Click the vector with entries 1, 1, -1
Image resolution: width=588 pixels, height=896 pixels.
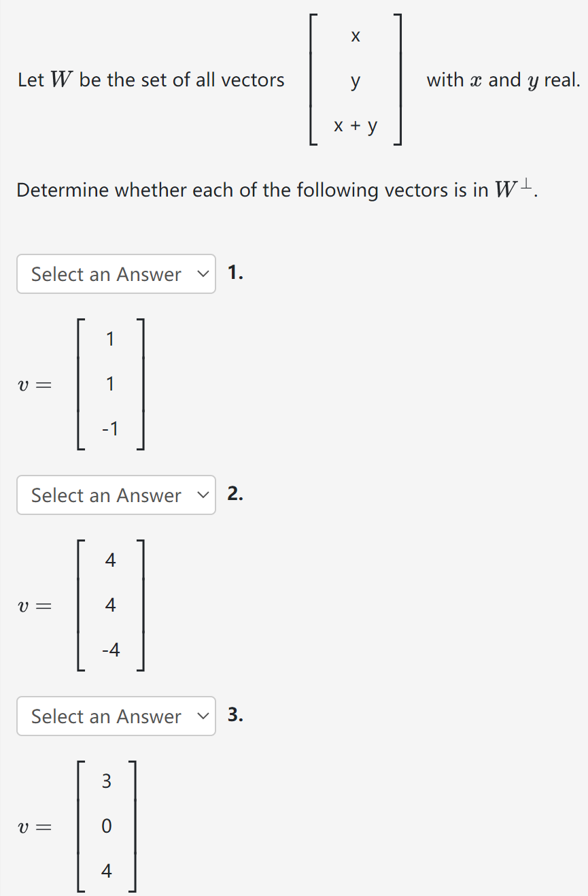click(109, 384)
